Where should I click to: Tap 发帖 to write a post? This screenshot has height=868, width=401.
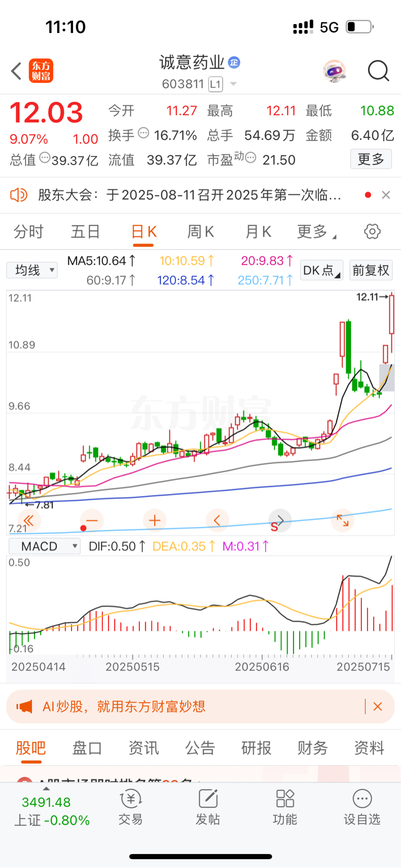click(x=208, y=807)
